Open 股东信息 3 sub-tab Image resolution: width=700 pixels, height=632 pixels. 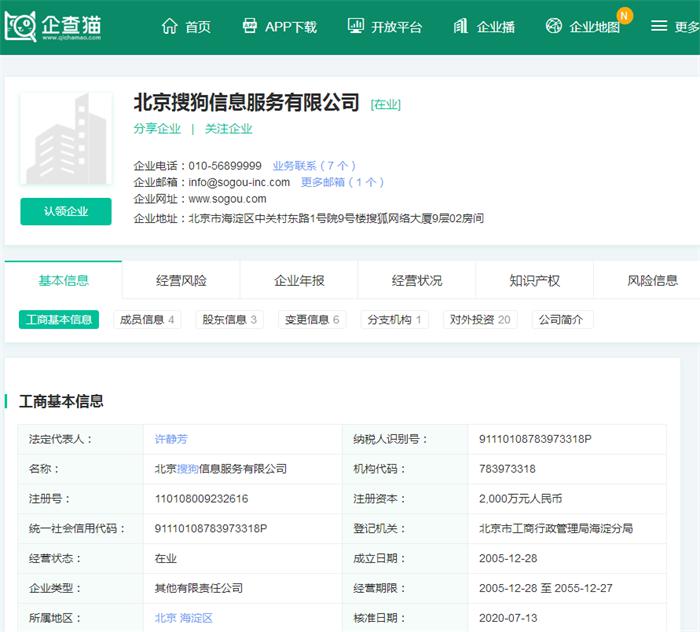click(229, 320)
